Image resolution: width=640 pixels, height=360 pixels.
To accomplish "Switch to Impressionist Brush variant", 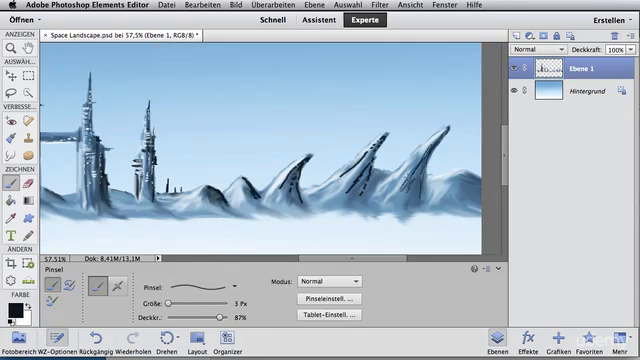I will click(x=69, y=285).
